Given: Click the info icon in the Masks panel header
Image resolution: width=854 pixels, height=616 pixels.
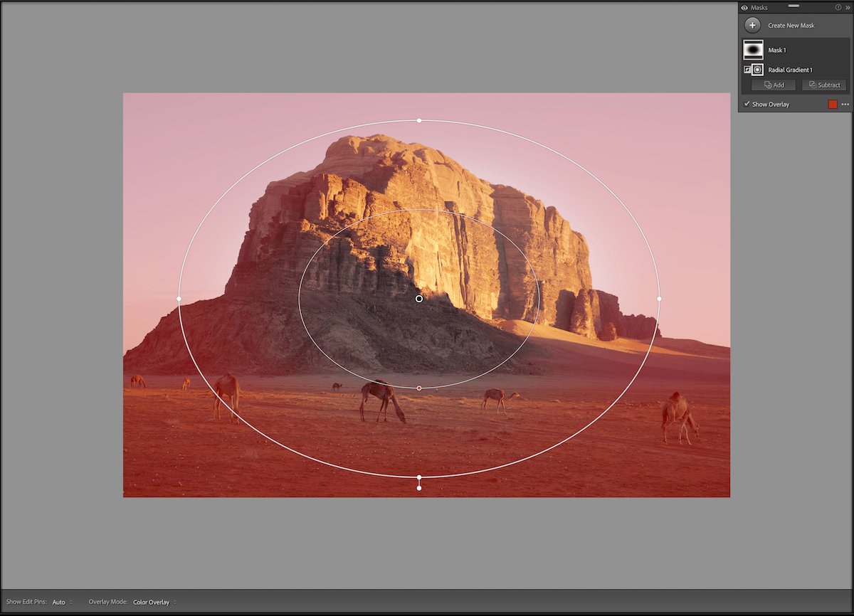Looking at the screenshot, I should pyautogui.click(x=839, y=7).
